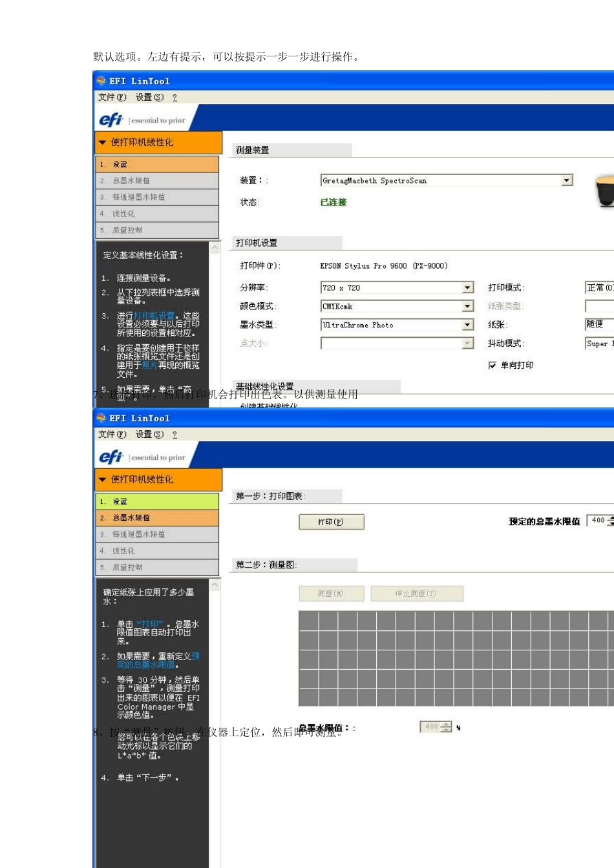Open the ? help menu in upper window

point(175,98)
